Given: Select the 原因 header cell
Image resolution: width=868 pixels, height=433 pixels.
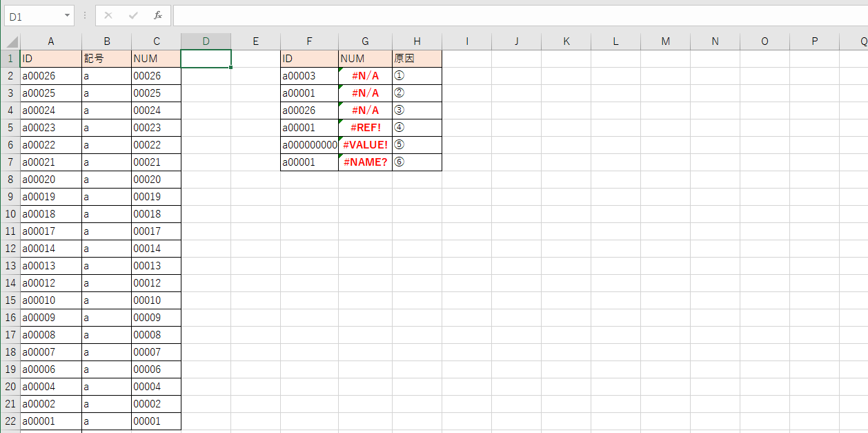Looking at the screenshot, I should (x=417, y=58).
